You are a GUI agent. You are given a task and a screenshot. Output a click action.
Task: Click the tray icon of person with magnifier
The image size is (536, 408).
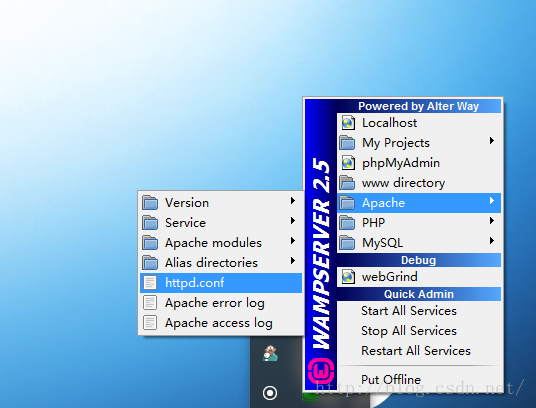pos(270,353)
